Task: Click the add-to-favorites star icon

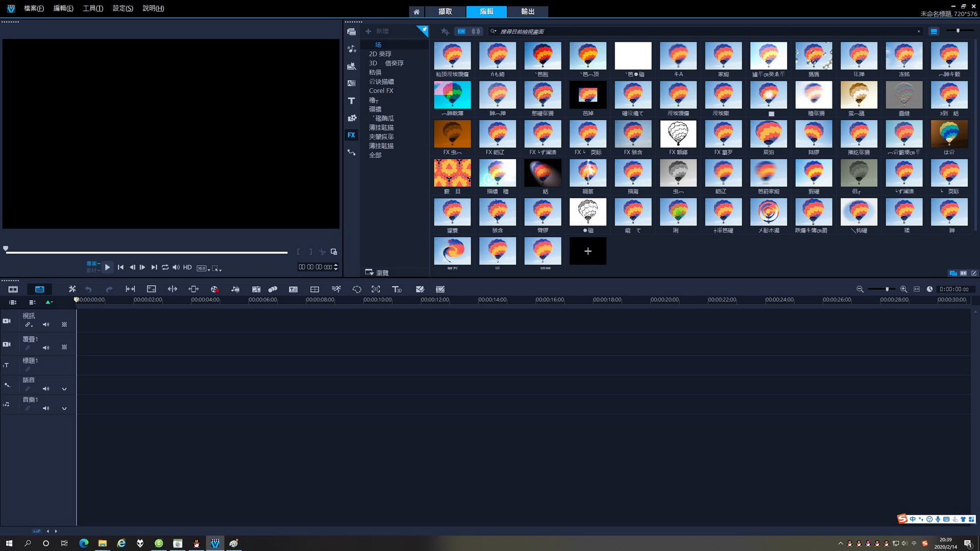Action: point(445,32)
